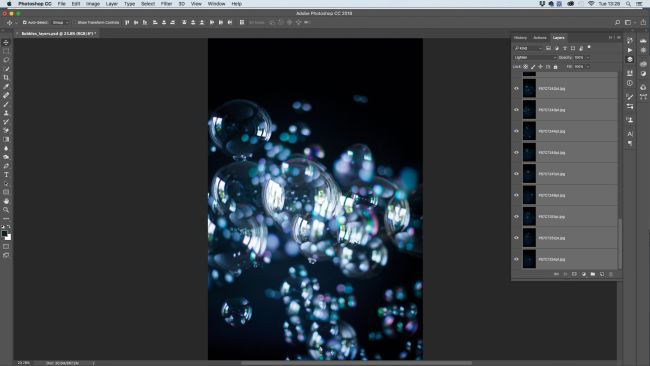
Task: Open the Image menu
Action: [x=92, y=4]
